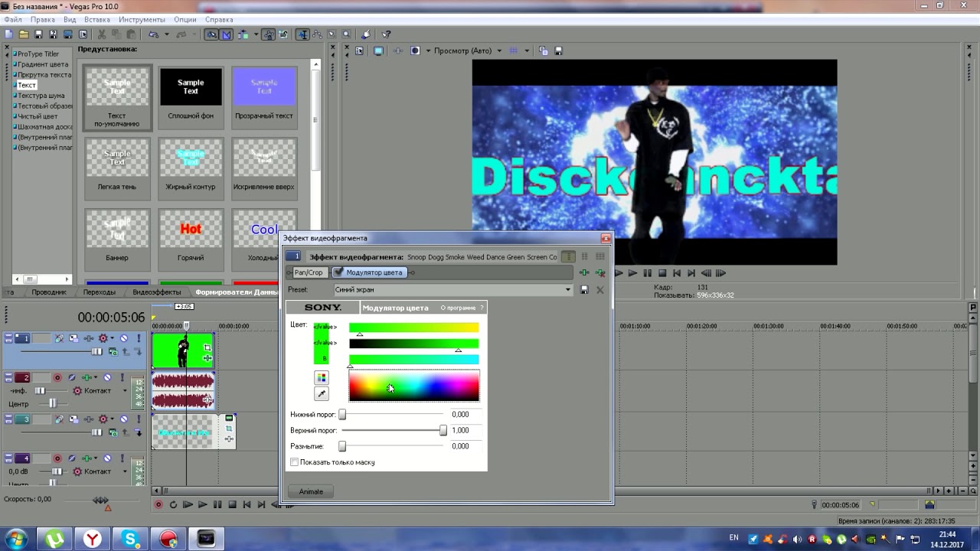Cut selection with the scissors icon
This screenshot has width=980, height=551.
click(x=101, y=34)
